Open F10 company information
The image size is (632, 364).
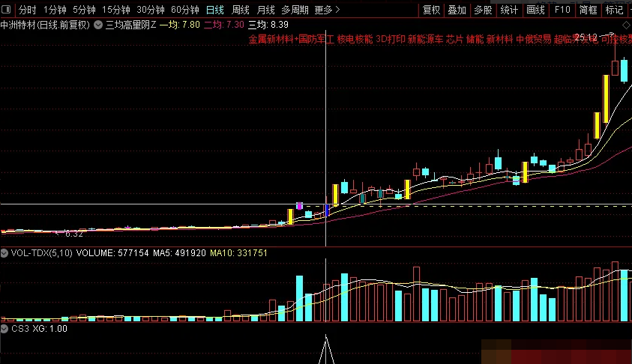click(562, 10)
